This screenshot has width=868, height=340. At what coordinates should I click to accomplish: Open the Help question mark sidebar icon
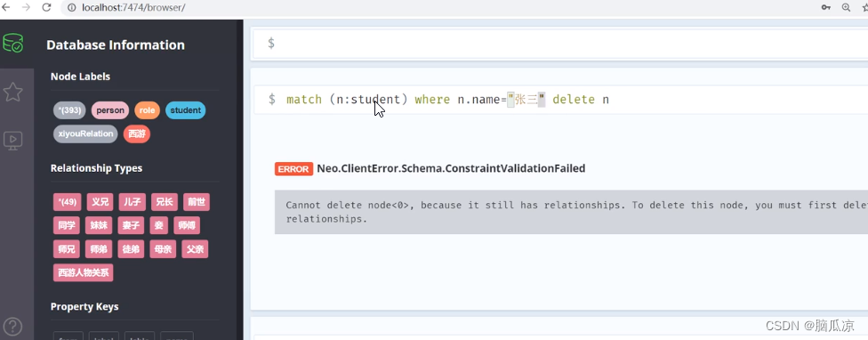pyautogui.click(x=12, y=327)
